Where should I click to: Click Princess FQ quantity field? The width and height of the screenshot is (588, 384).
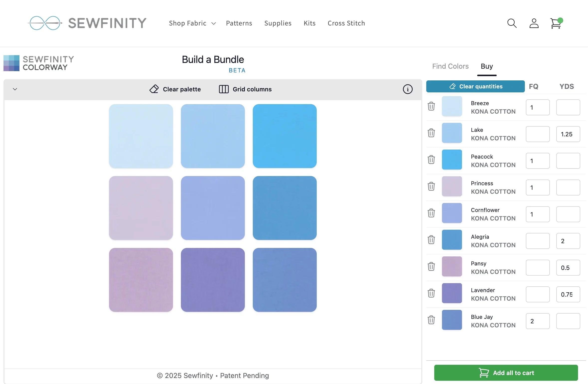537,188
